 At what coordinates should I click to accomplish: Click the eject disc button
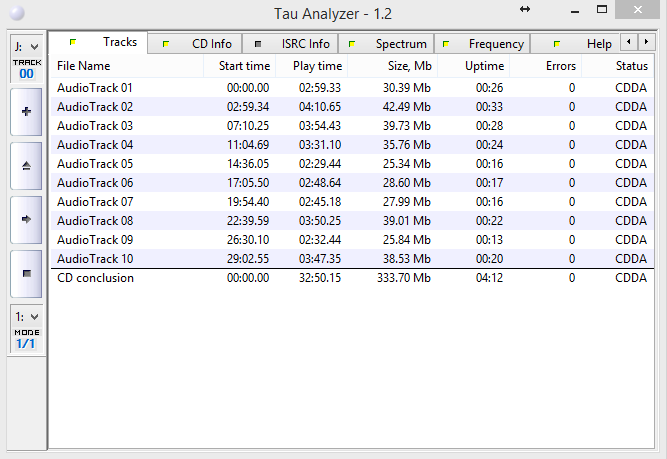26,166
